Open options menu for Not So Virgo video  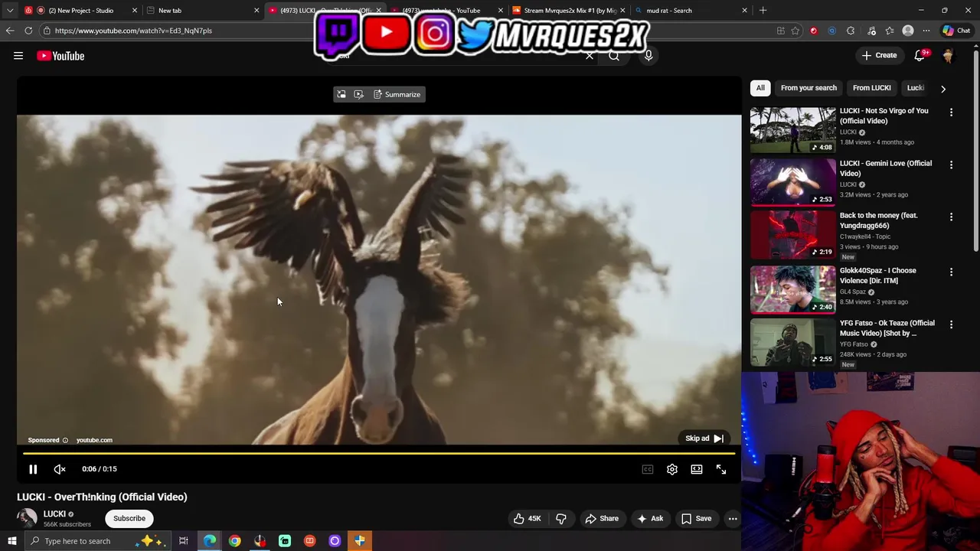coord(951,112)
